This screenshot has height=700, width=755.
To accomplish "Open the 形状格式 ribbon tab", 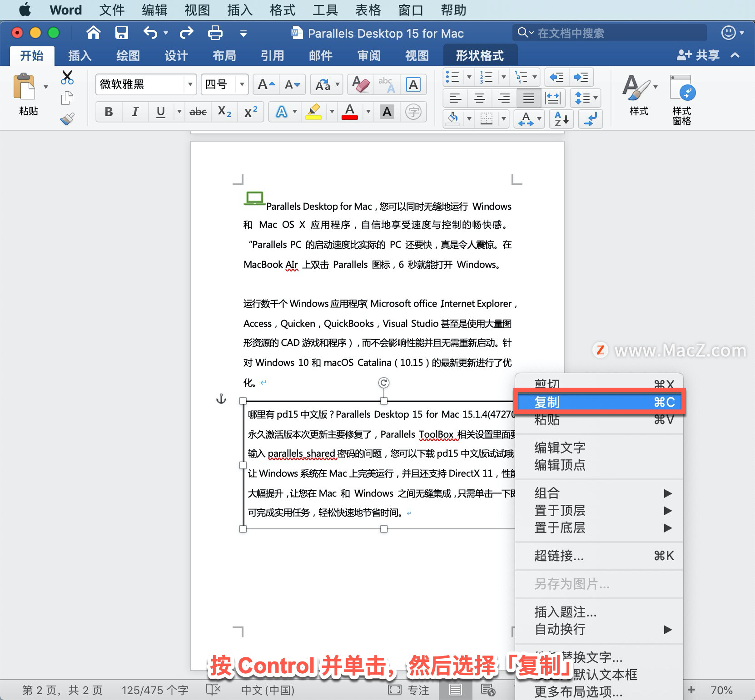I will [480, 55].
